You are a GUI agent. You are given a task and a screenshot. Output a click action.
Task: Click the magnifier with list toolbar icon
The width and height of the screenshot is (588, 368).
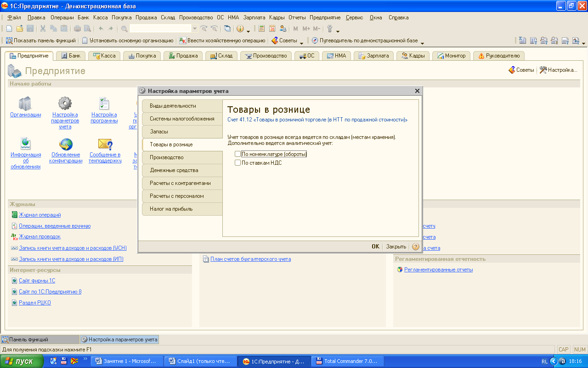coord(554,40)
